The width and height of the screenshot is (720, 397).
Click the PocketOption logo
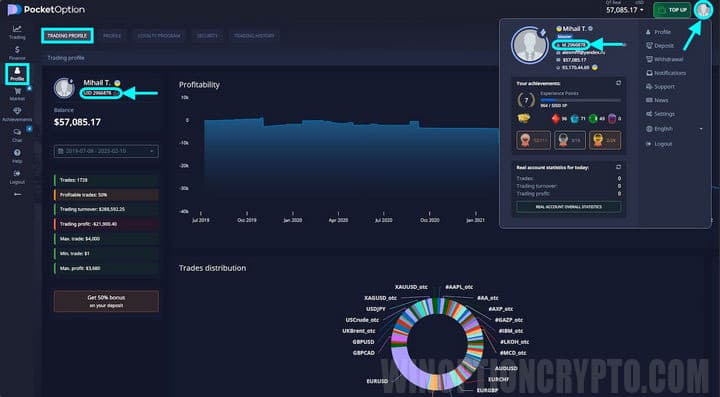click(x=46, y=9)
